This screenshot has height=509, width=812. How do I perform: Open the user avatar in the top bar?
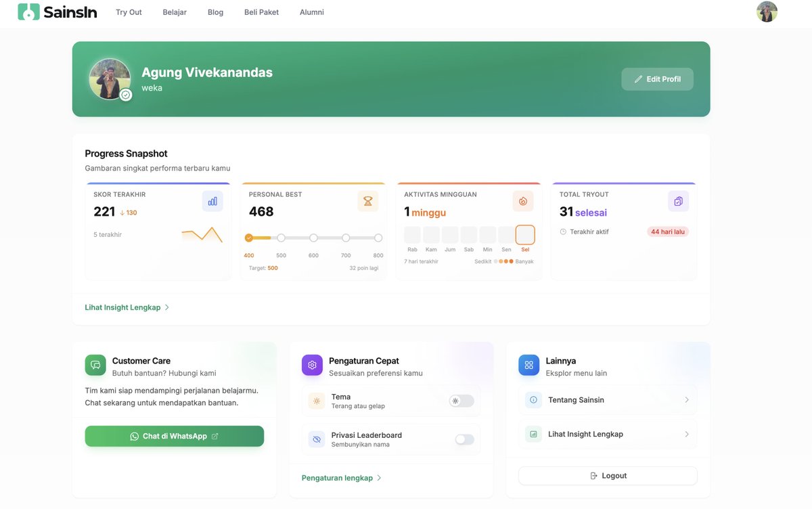point(767,12)
